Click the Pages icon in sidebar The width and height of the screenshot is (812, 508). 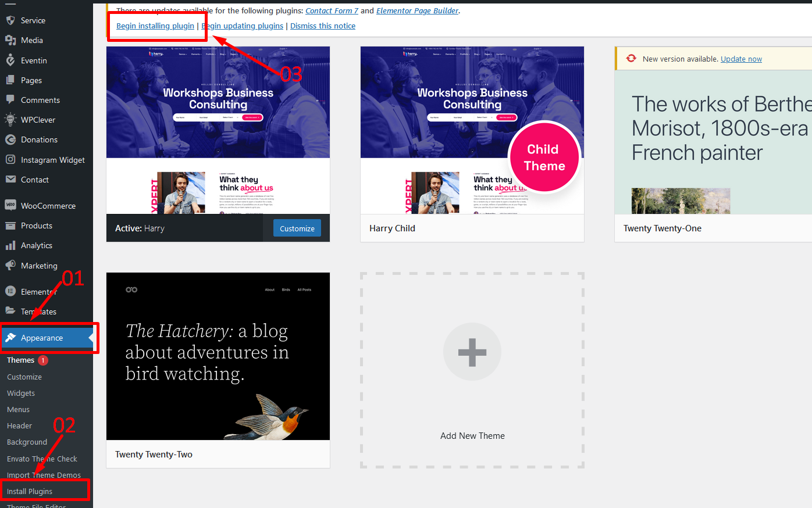[x=10, y=80]
